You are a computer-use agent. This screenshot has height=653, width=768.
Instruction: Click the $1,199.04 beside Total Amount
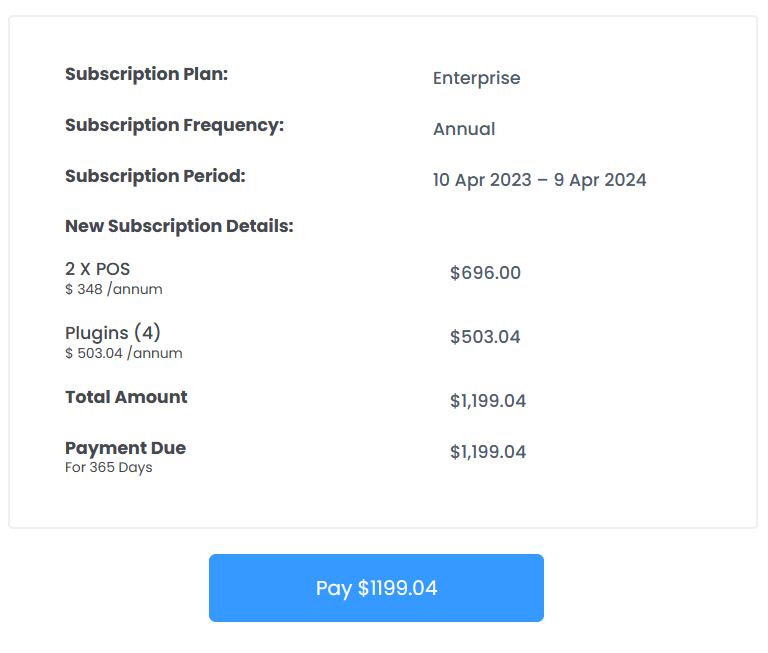[x=488, y=401]
